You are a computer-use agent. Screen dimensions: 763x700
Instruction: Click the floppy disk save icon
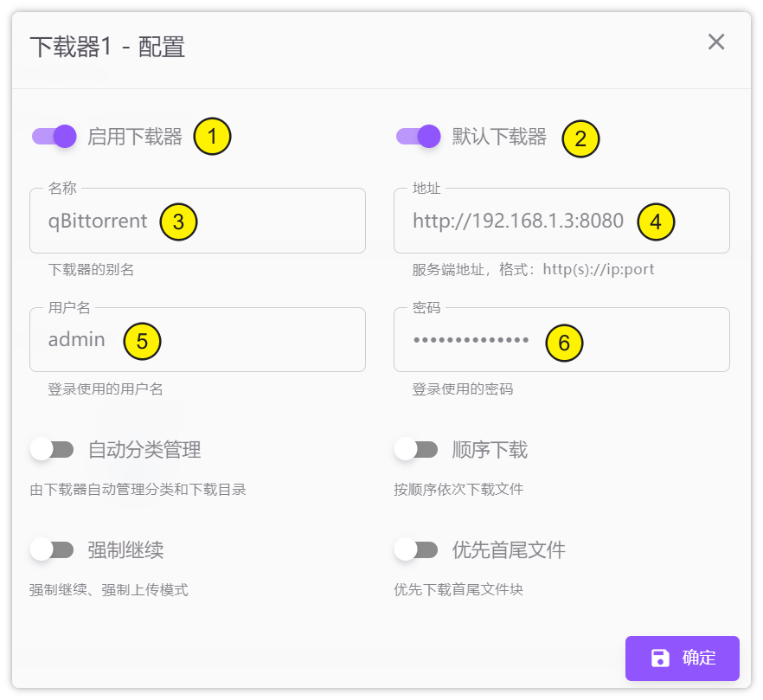[660, 658]
